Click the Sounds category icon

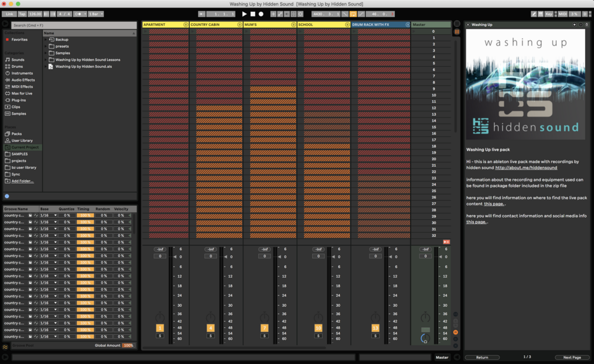click(8, 60)
